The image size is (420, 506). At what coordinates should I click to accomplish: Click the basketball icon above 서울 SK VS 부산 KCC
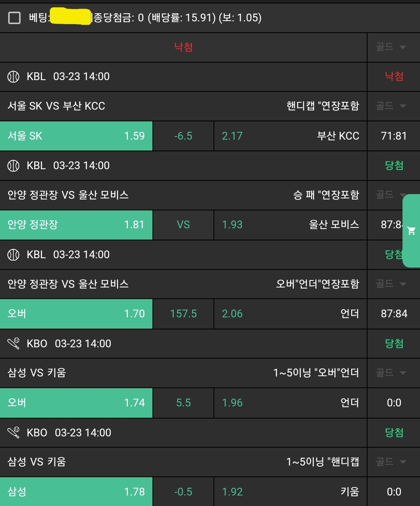tap(13, 77)
